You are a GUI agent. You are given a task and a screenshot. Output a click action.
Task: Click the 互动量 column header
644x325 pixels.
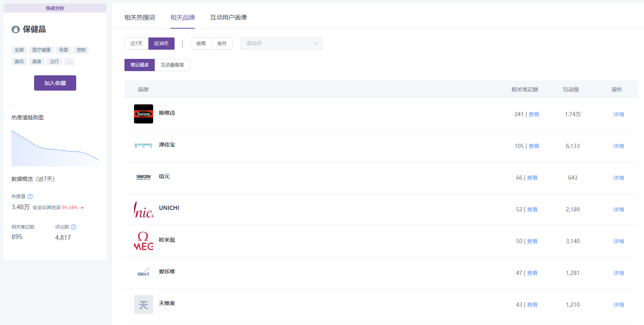click(x=571, y=89)
